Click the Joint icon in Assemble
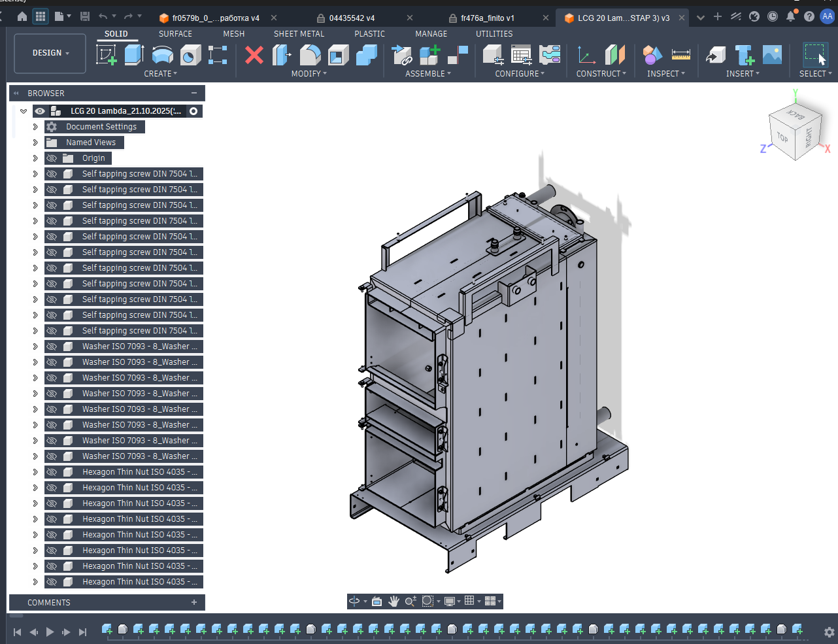 458,55
